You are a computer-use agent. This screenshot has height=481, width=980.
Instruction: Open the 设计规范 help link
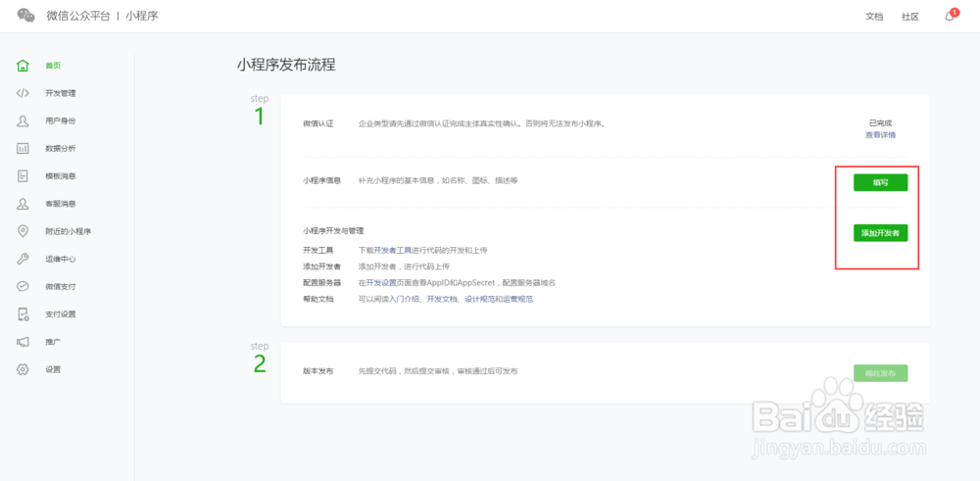click(x=480, y=299)
